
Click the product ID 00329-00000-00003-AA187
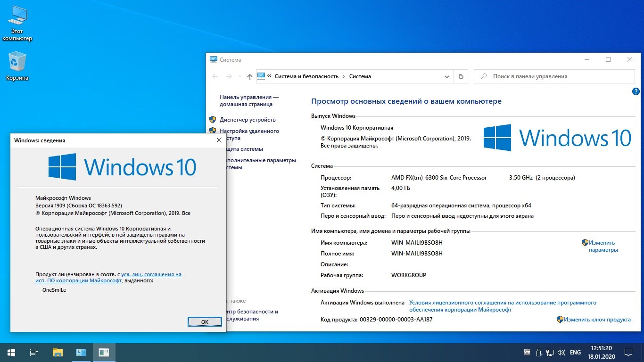coord(396,320)
